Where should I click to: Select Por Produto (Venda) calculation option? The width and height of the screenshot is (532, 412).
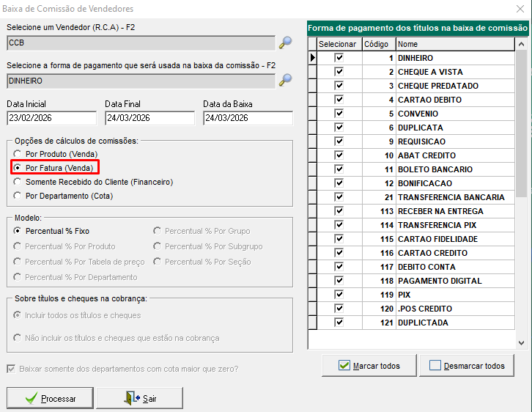(17, 154)
